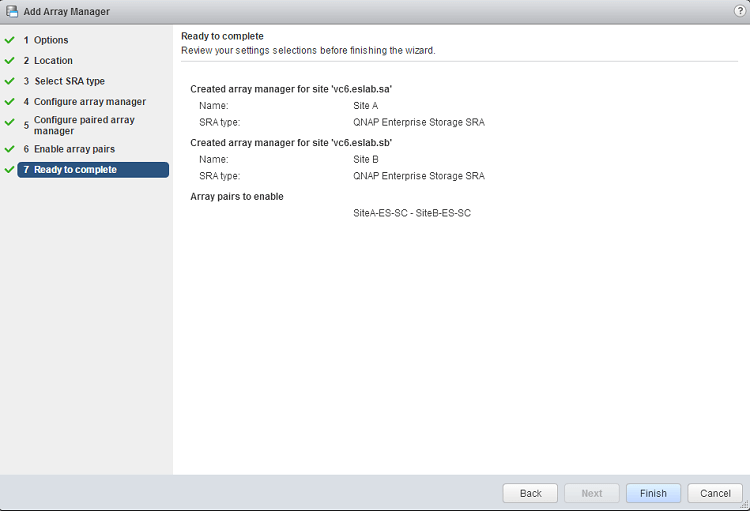Click the checkmark next to Select SRA type
This screenshot has height=511, width=750.
tap(9, 81)
